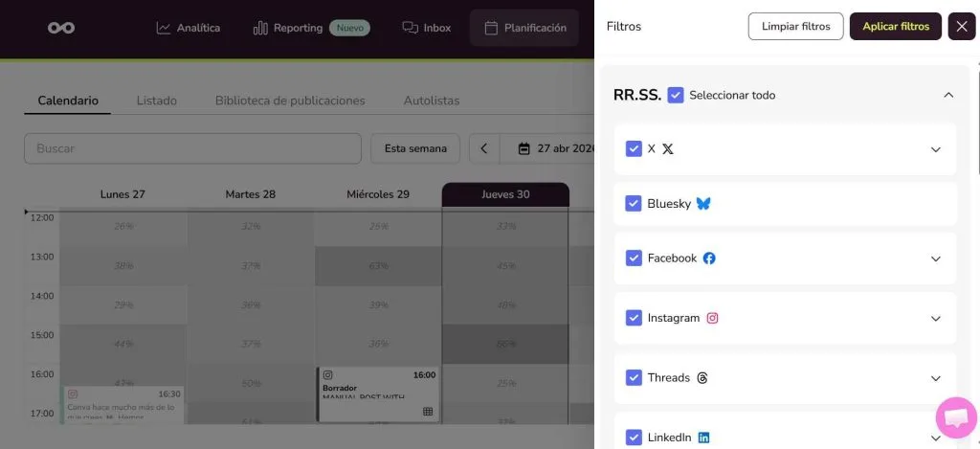This screenshot has height=449, width=980.
Task: Select the Miércoles 29 column header
Action: pos(378,194)
